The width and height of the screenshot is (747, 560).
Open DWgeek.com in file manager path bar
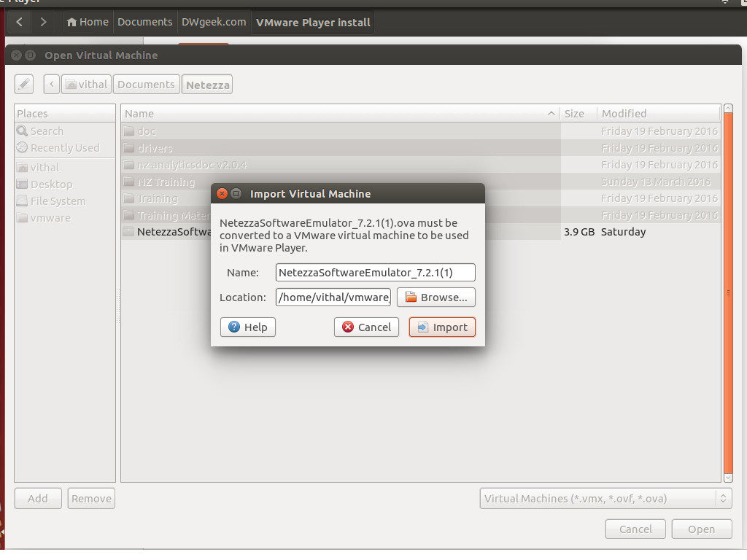pyautogui.click(x=214, y=22)
